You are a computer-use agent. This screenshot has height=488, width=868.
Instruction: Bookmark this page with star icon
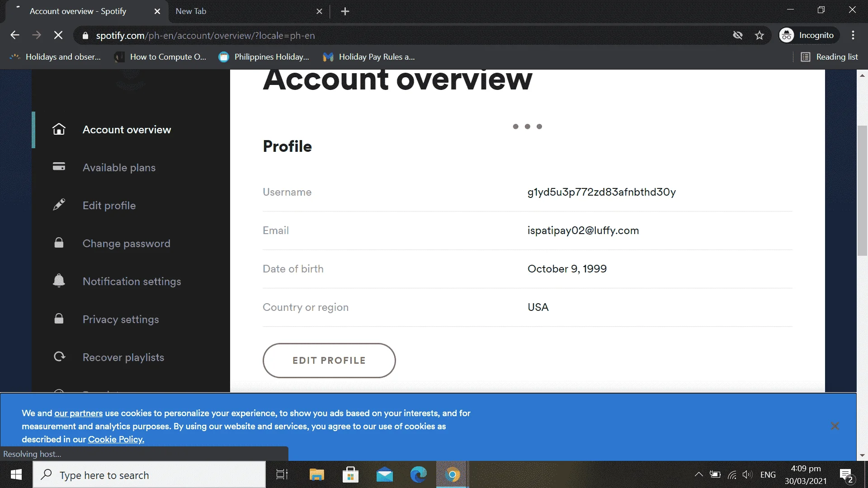click(759, 35)
